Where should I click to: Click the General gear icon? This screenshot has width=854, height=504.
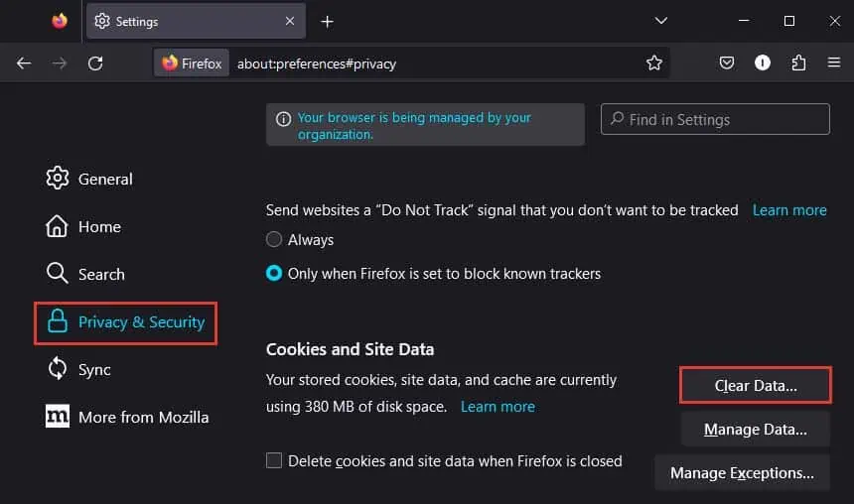click(58, 178)
